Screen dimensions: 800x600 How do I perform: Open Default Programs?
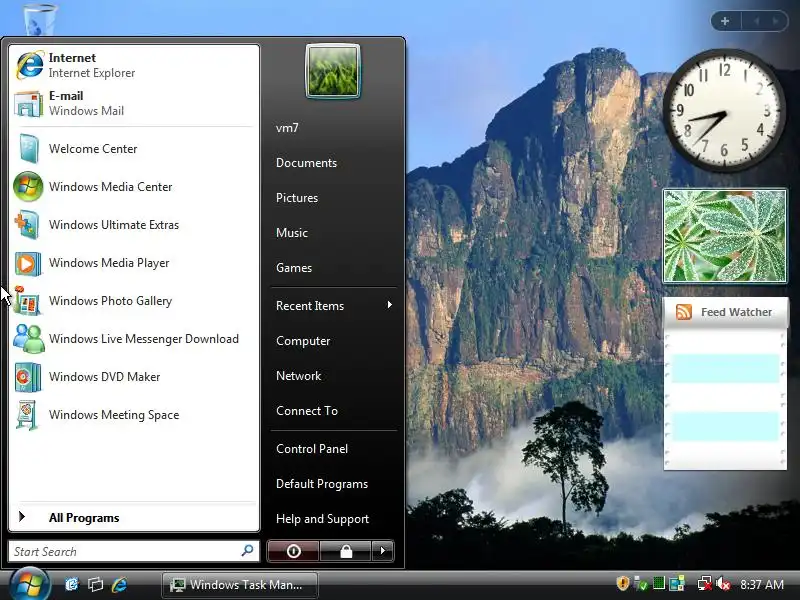click(322, 484)
